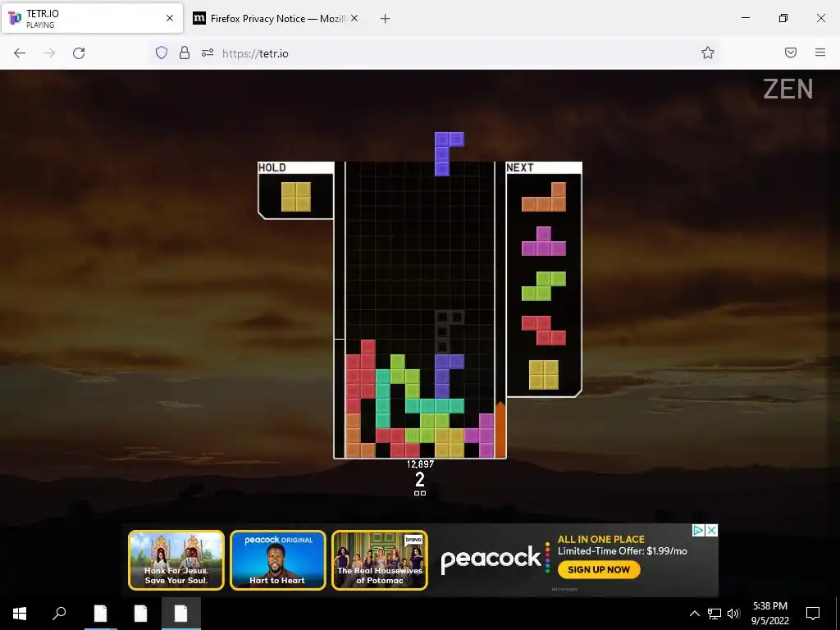Close the peacock ad
Image resolution: width=840 pixels, height=630 pixels.
click(711, 531)
